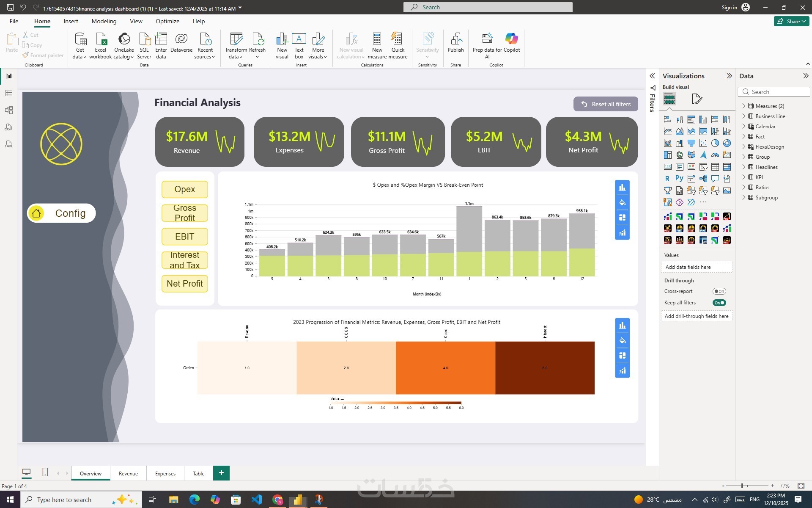
Task: Click the Gross Profit yellow button
Action: click(x=185, y=213)
